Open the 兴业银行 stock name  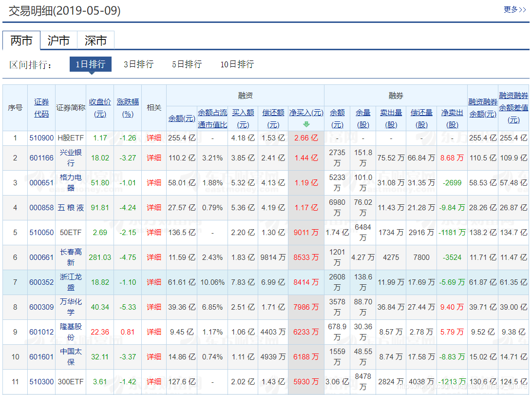71,158
